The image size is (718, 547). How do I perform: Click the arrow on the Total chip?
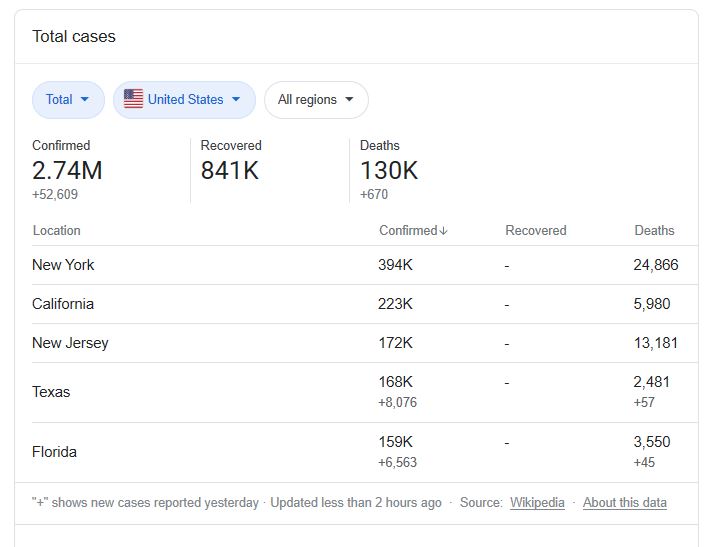(85, 99)
